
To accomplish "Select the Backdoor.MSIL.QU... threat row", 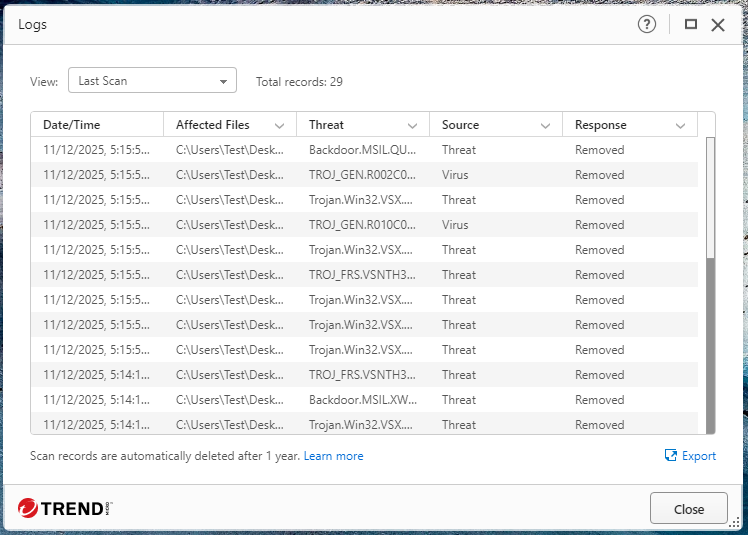I will coord(364,150).
